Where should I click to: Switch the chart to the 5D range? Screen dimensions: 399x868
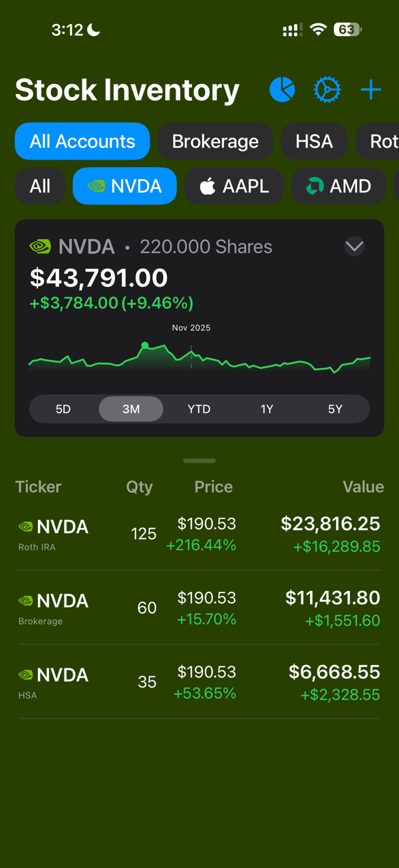(x=63, y=409)
